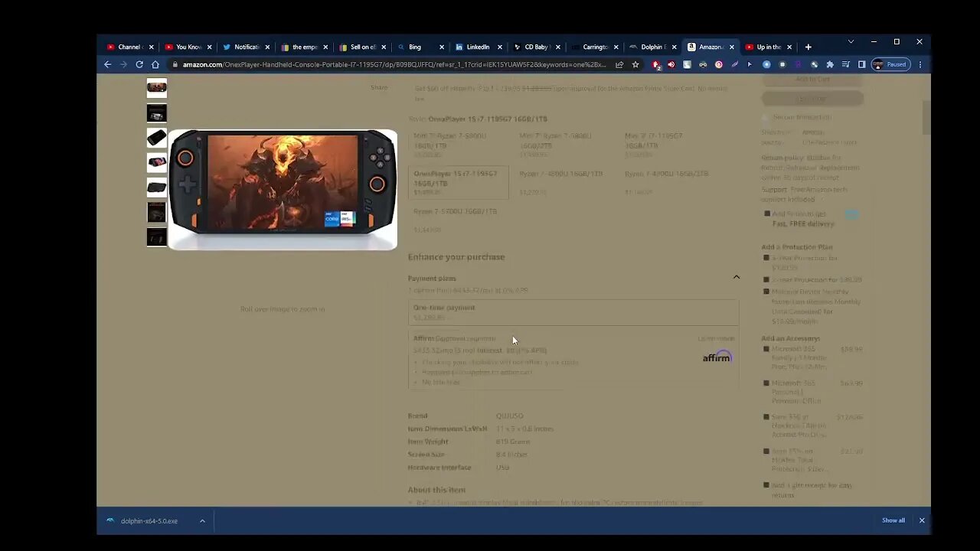Show all downloads
This screenshot has height=551, width=980.
893,520
